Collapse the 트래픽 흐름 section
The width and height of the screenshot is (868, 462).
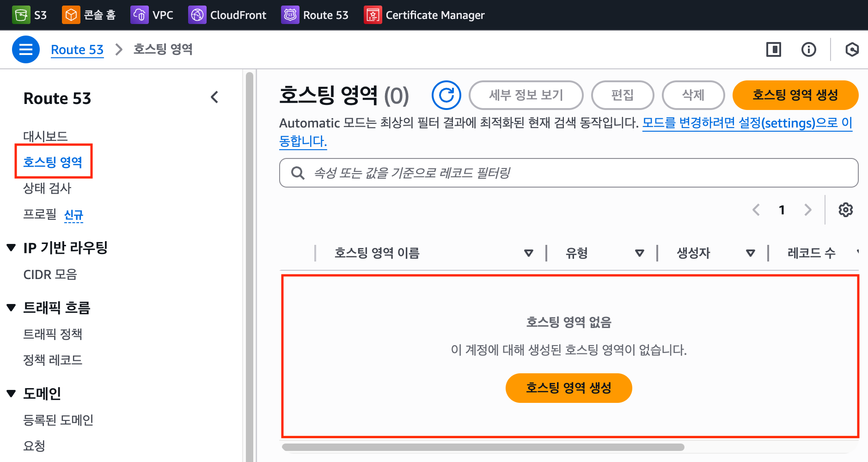(12, 308)
